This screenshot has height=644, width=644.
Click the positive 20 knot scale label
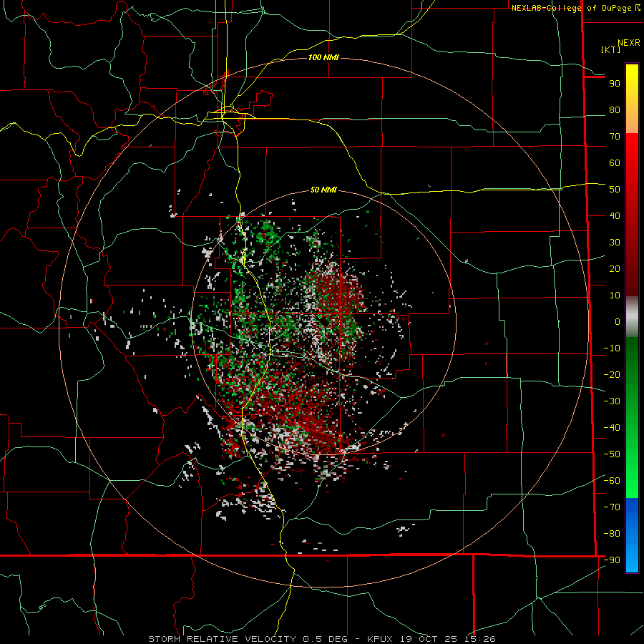tap(615, 269)
